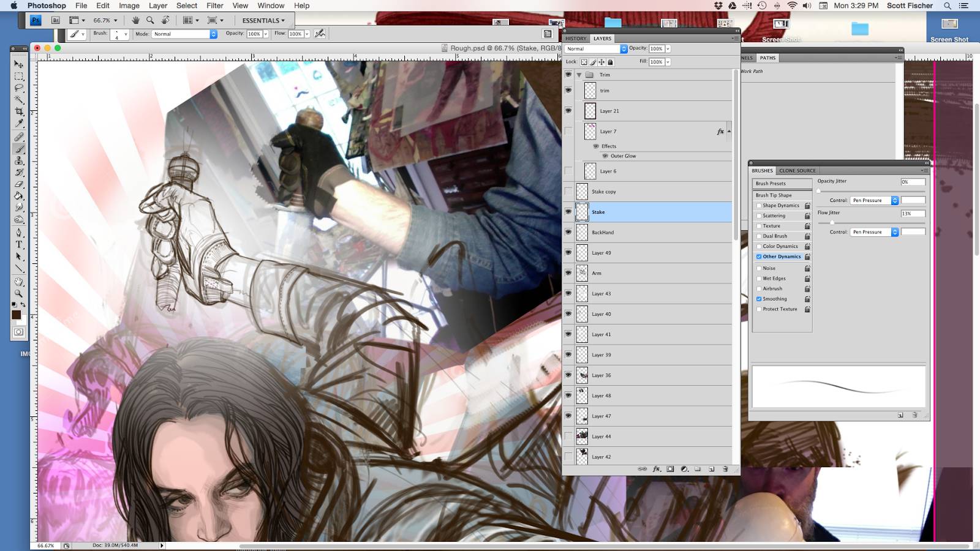Select the Eyedropper tool
Screen dimensions: 980x551
click(19, 124)
